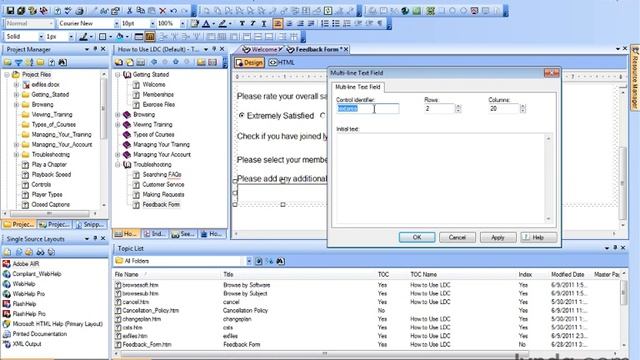Screen dimensions: 640x360
Task: Expand the Managing Your Account book in TOC
Action: (118, 155)
